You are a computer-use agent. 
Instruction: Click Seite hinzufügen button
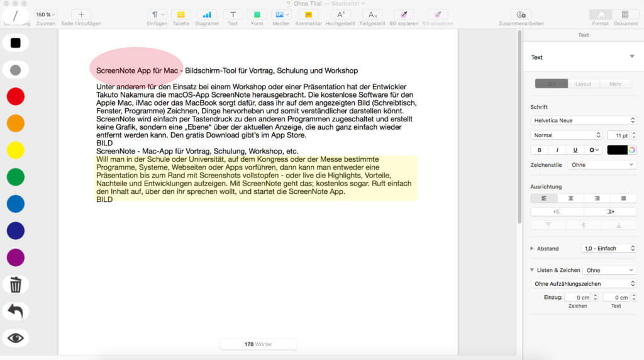tap(80, 15)
